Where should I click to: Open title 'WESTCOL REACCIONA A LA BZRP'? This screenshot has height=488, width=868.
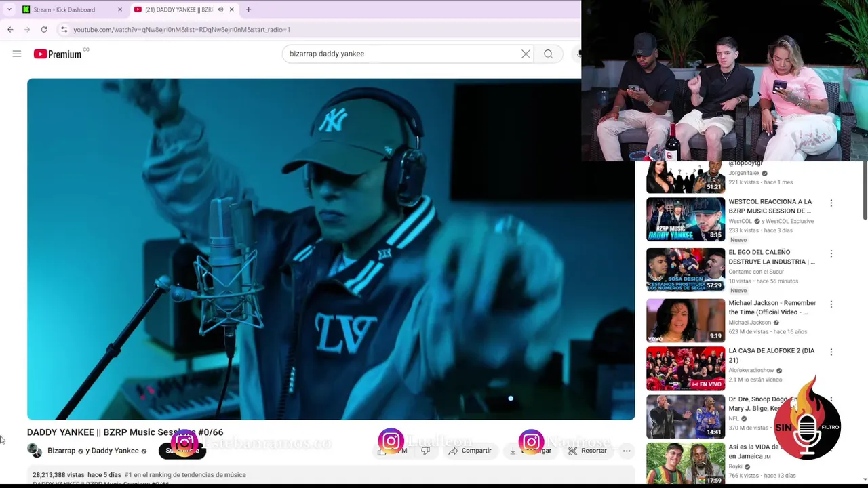[x=770, y=206]
